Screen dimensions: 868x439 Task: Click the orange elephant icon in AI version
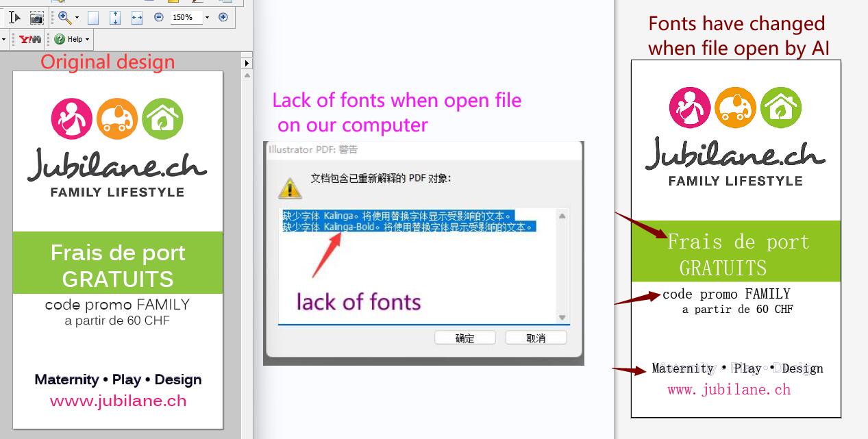pyautogui.click(x=735, y=108)
